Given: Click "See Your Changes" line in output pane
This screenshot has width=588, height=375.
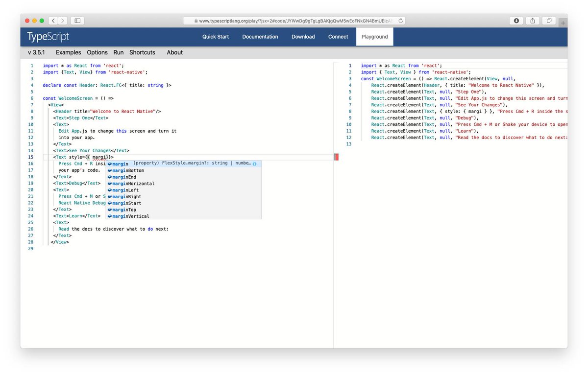Looking at the screenshot, I should pos(440,105).
